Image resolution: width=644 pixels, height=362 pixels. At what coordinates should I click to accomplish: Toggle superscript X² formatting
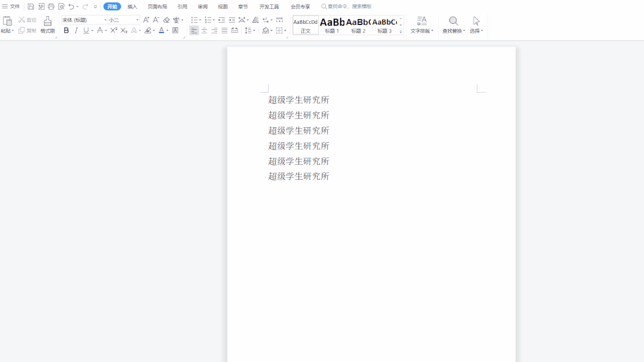click(x=114, y=30)
